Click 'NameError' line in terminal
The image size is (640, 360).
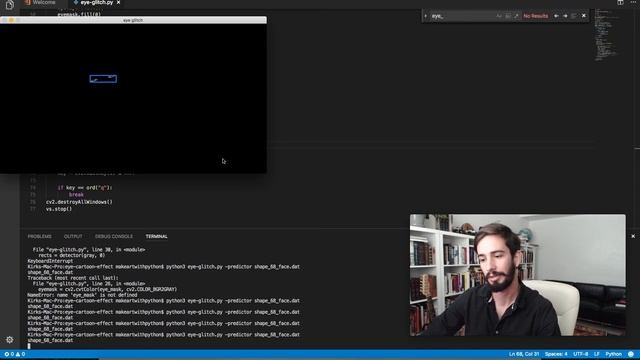82,295
